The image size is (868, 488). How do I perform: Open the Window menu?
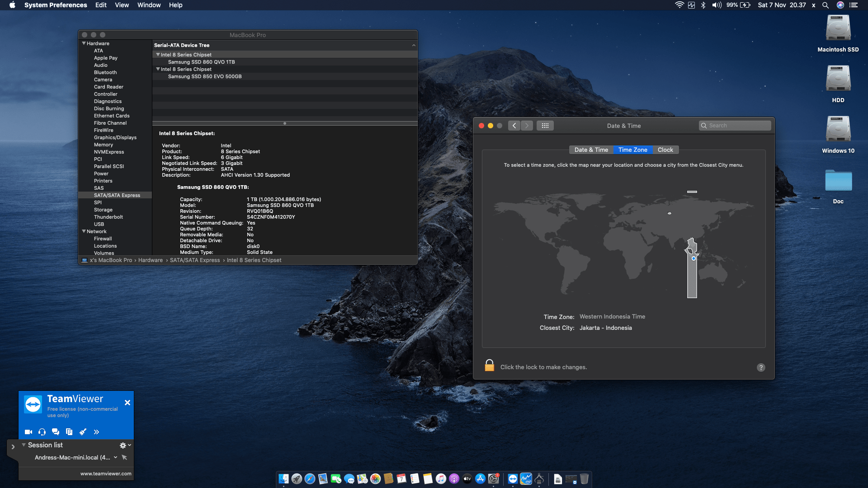click(x=149, y=5)
